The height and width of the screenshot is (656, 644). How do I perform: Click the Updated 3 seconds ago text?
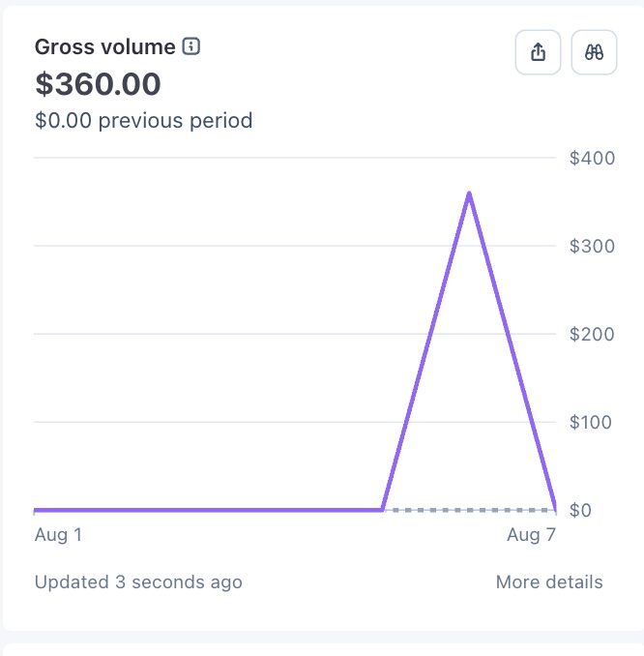point(138,581)
